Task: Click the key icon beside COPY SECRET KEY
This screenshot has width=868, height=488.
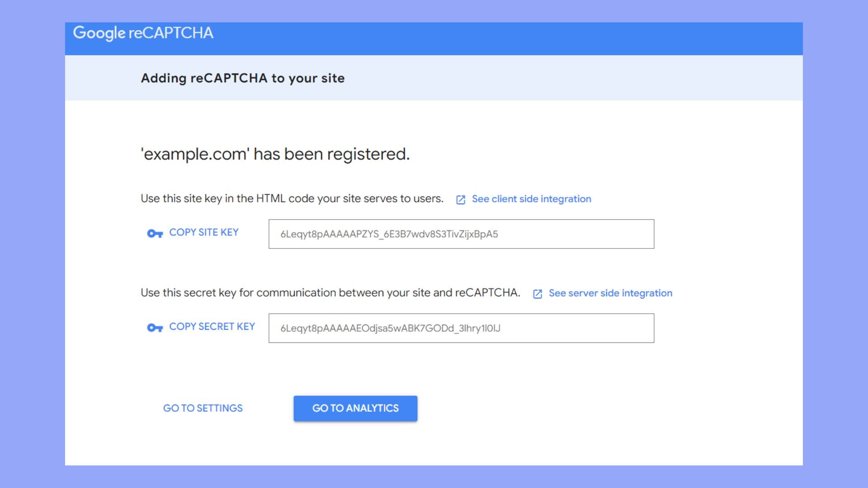Action: 155,328
